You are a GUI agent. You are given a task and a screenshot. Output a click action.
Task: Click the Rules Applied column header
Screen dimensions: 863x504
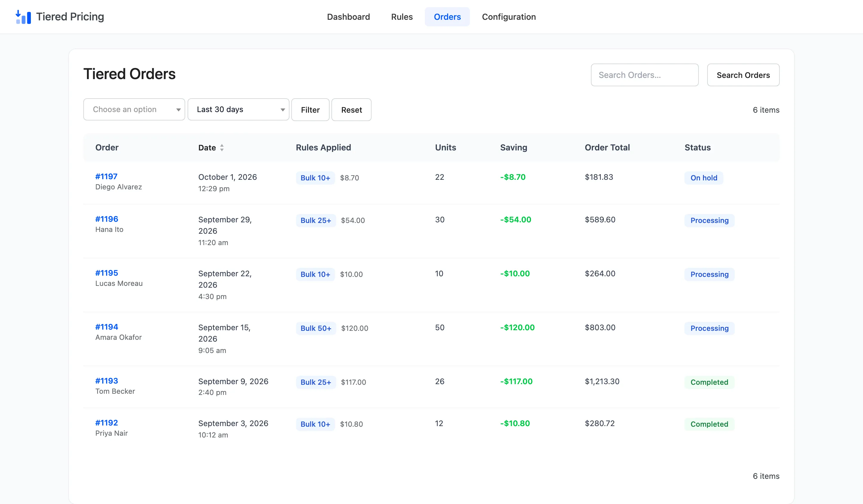[323, 147]
